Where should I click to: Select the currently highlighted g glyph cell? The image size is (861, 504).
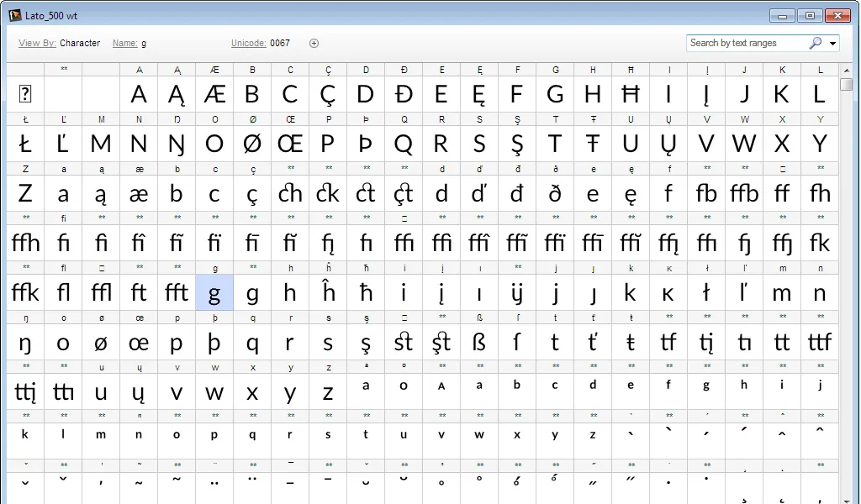214,292
